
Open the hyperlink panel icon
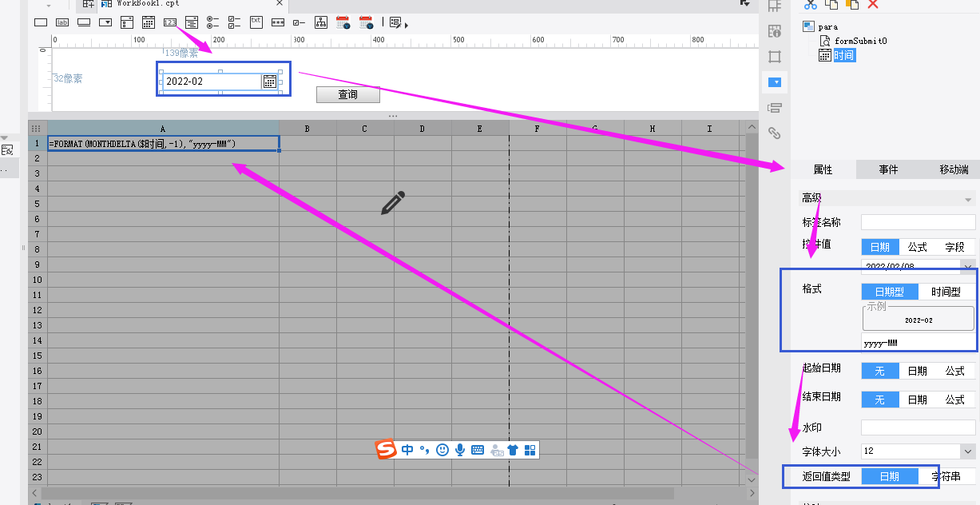point(774,133)
